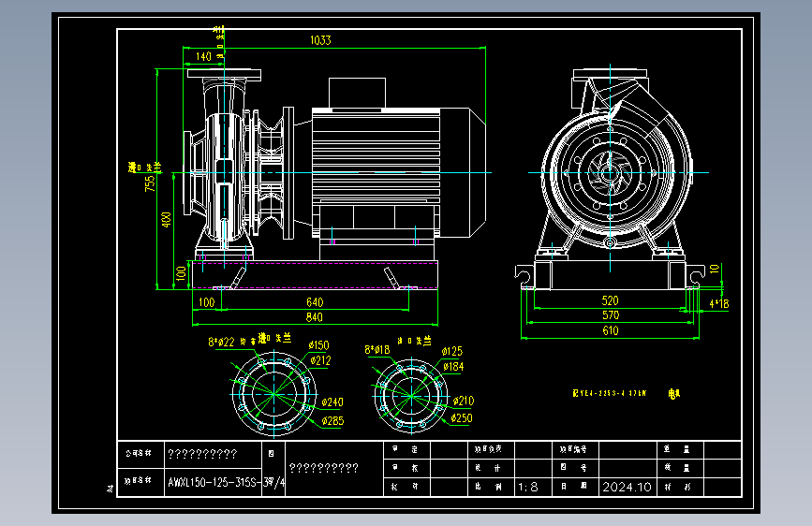The image size is (812, 526).
Task: Select the 140 dimension at top left
Action: coord(203,56)
